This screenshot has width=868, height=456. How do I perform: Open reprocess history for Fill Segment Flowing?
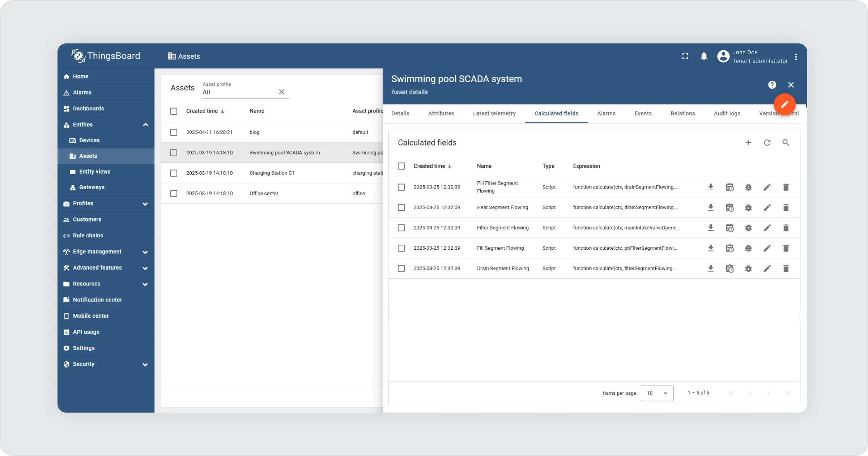tap(729, 248)
